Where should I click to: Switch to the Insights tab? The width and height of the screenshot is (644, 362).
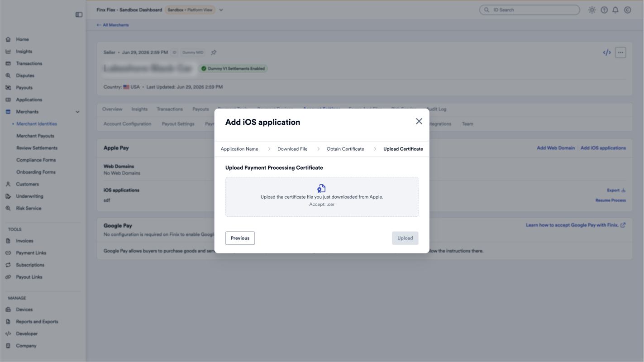click(139, 109)
